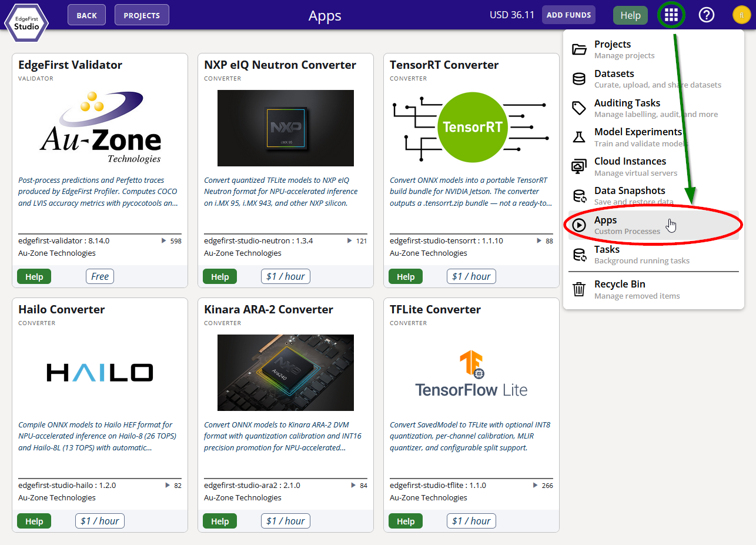This screenshot has width=756, height=545.
Task: Click the Free price badge
Action: [x=100, y=276]
